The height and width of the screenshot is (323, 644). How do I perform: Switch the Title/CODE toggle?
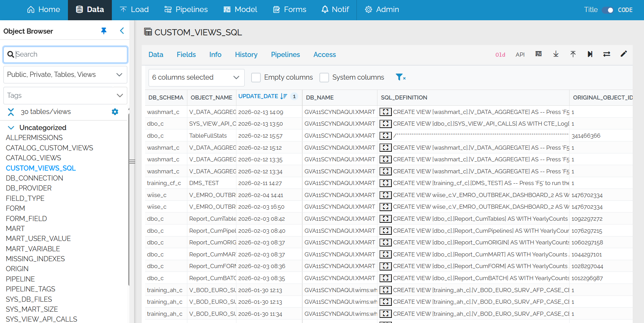pos(607,10)
